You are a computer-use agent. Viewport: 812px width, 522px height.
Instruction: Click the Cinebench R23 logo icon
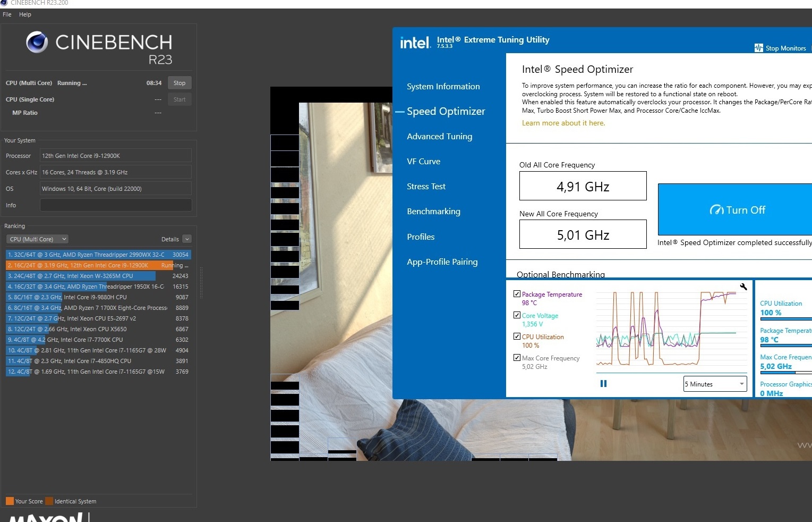tap(37, 43)
